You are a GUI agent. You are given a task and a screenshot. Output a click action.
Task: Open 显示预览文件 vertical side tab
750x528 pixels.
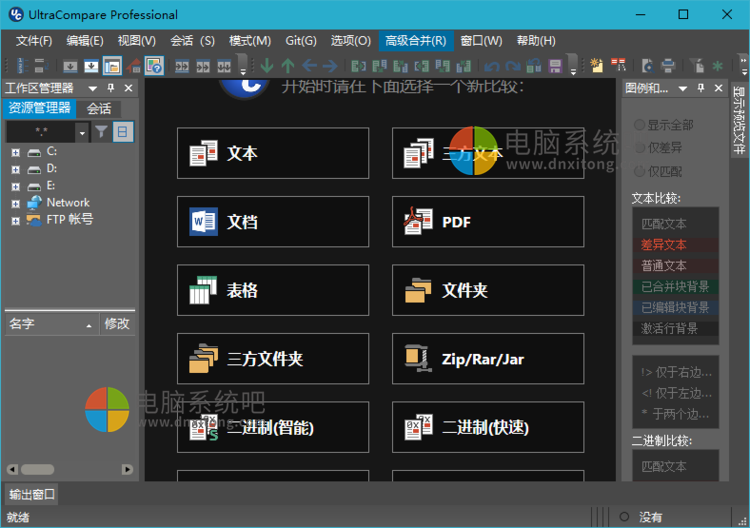point(739,120)
